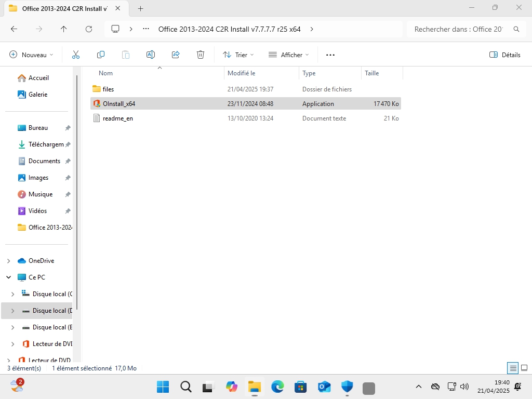Switch to details list view in status bar
The height and width of the screenshot is (399, 532).
[x=513, y=368]
